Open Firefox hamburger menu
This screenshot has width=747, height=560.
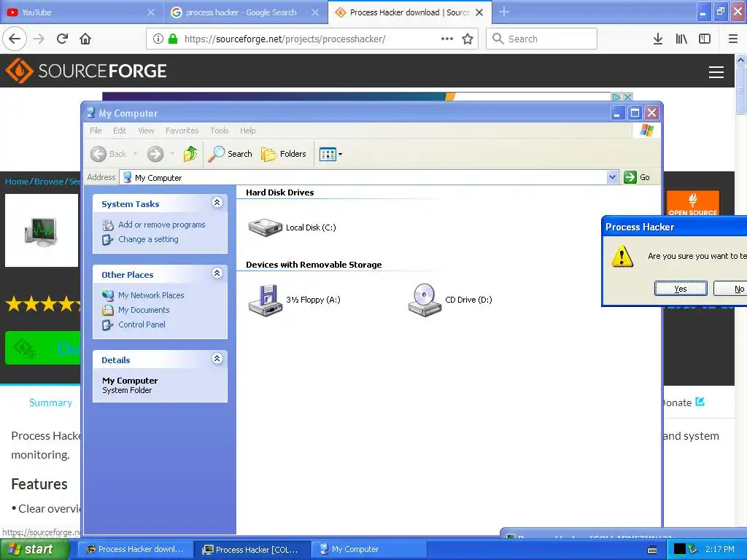[x=733, y=39]
